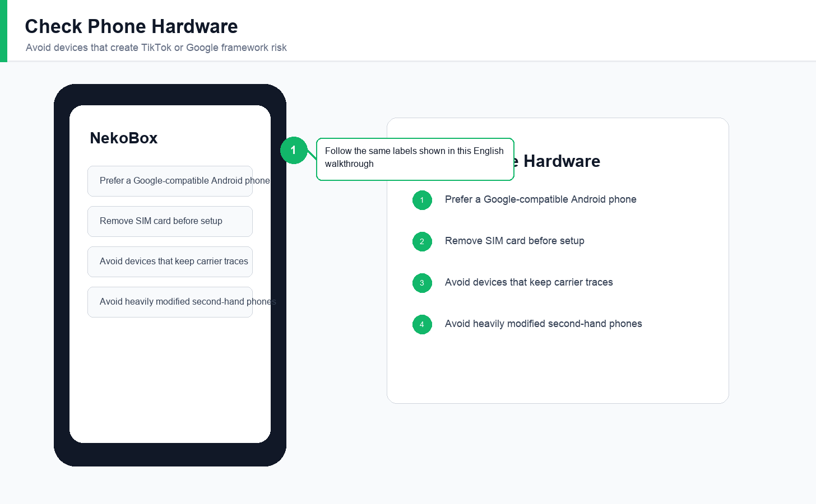This screenshot has height=504, width=816.
Task: Click the 'Check Phone Hardware' page heading
Action: pos(131,26)
